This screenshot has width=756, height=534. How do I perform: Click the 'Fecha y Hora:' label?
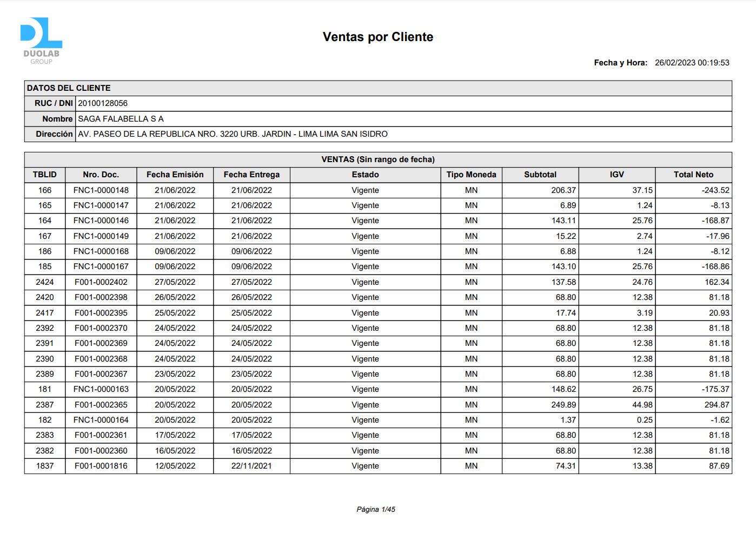(x=620, y=63)
